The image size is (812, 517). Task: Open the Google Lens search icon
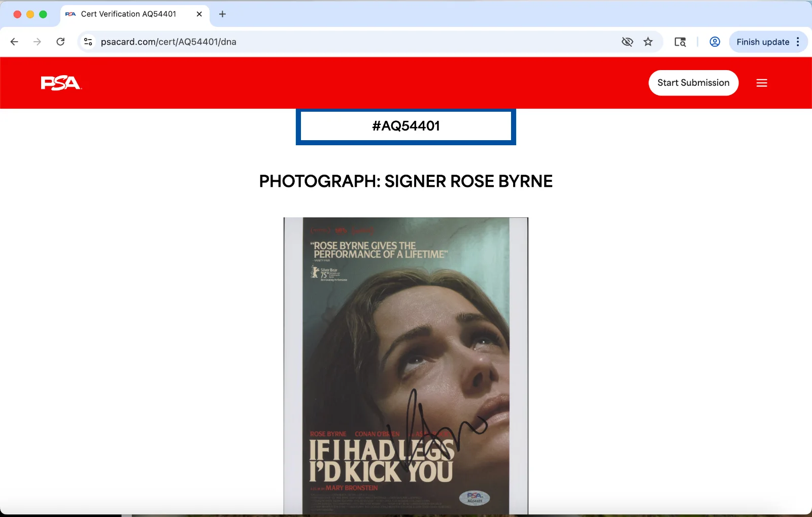[x=680, y=42]
